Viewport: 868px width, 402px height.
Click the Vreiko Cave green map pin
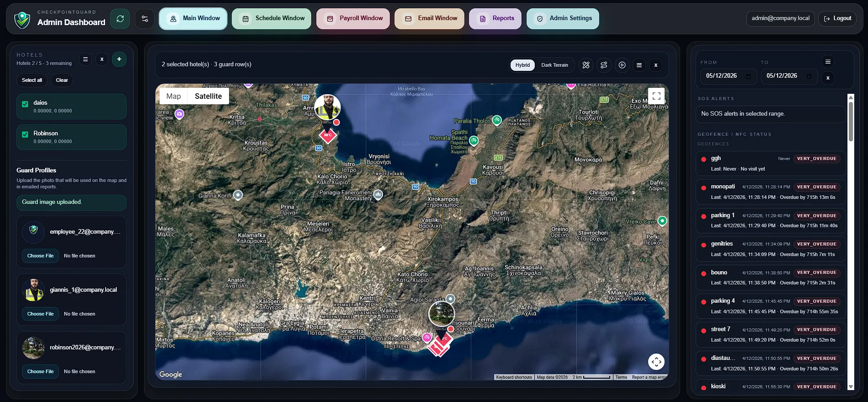(x=662, y=221)
